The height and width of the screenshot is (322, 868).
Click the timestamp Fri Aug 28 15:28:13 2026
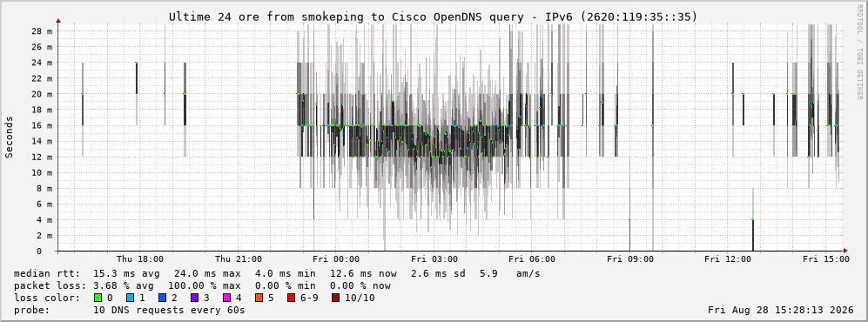(781, 310)
